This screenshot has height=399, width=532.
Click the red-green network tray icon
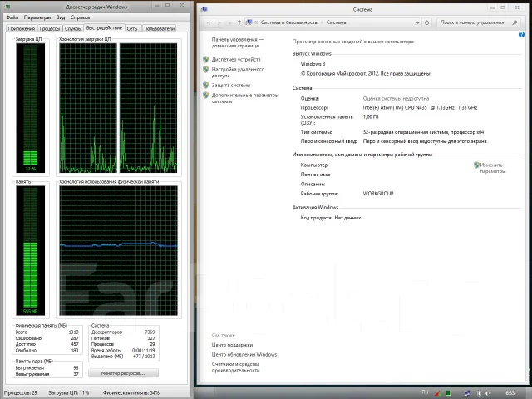coord(438,393)
